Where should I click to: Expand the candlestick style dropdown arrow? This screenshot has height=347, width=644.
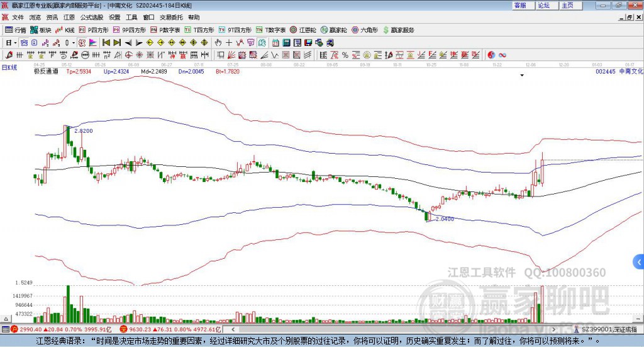pyautogui.click(x=74, y=43)
